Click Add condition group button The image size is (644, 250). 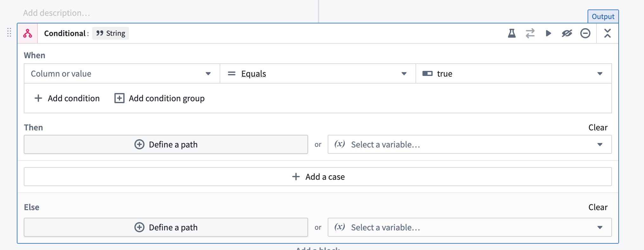pos(159,98)
